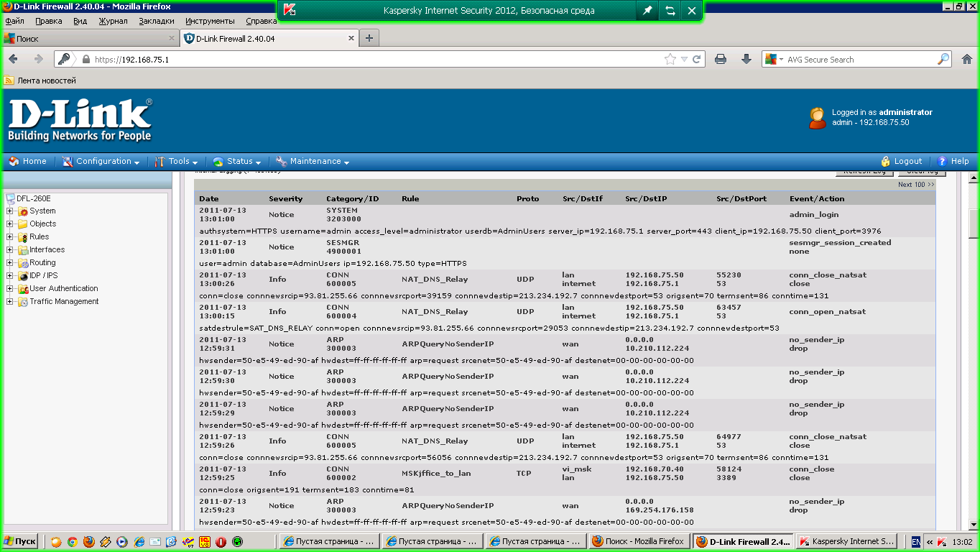Image resolution: width=980 pixels, height=552 pixels.
Task: Bookmark this page with the star icon
Action: pyautogui.click(x=670, y=60)
